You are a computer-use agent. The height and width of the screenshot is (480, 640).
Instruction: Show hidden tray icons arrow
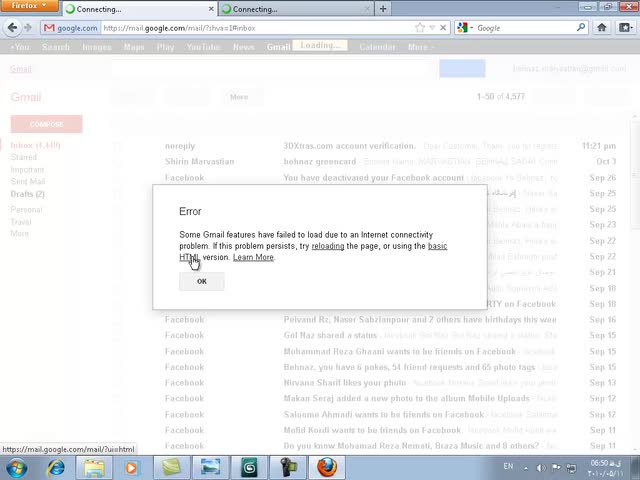(x=526, y=468)
